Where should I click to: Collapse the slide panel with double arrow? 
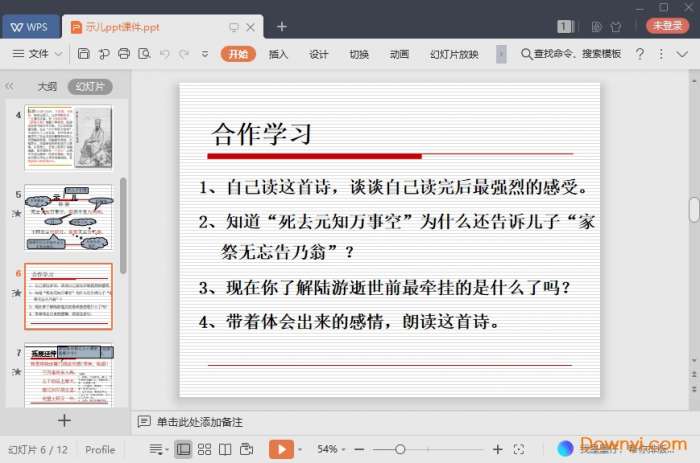[x=9, y=86]
